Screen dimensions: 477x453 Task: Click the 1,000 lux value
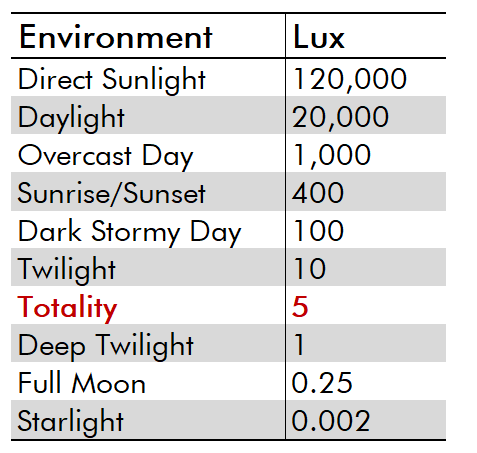click(332, 155)
